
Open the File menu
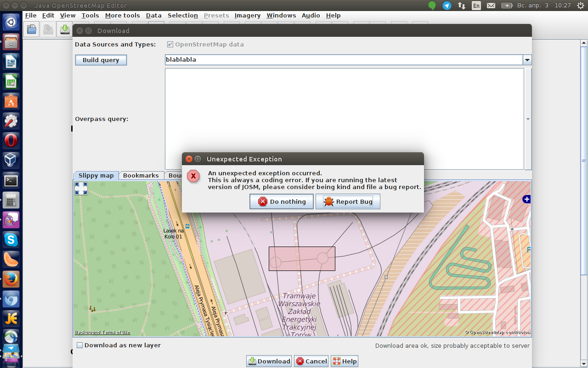pos(31,15)
